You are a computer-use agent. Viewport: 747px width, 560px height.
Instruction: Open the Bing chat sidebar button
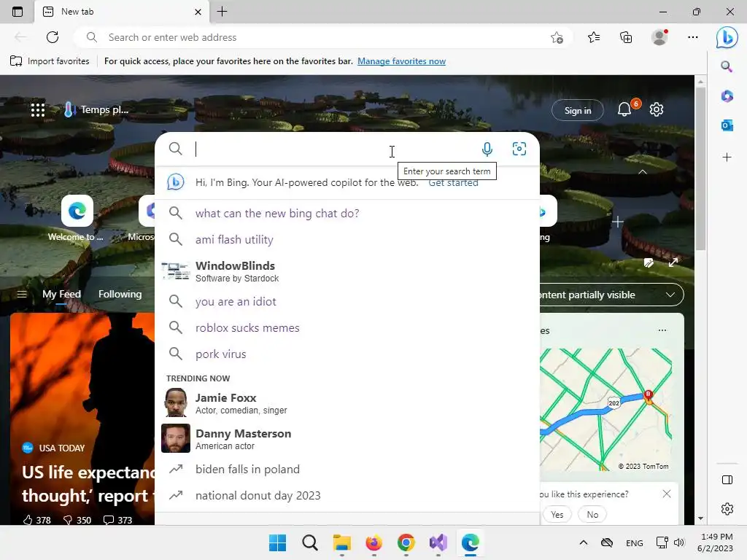click(727, 37)
